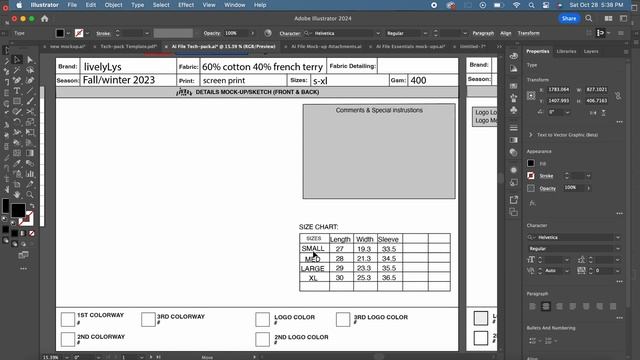Open tracking value 0 dropdown
640x360 pixels.
pyautogui.click(x=618, y=271)
